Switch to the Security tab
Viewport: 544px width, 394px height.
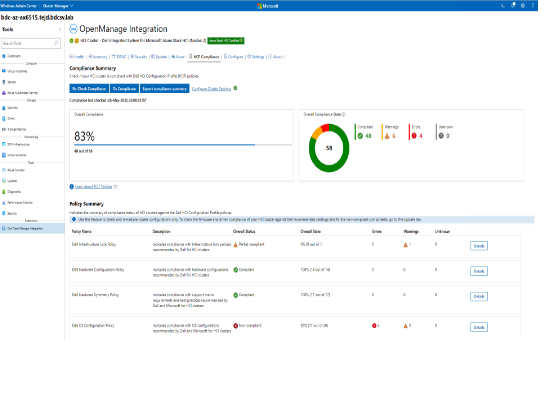tap(139, 57)
